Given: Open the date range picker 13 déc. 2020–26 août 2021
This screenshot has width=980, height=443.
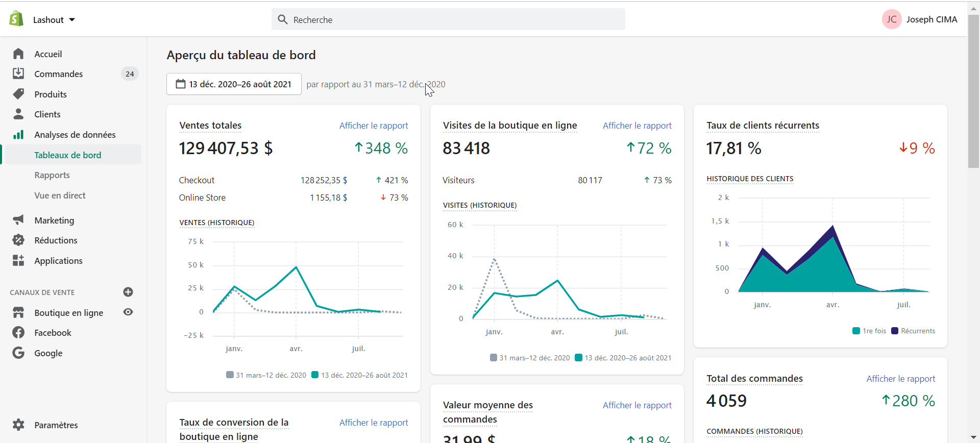Looking at the screenshot, I should [234, 84].
